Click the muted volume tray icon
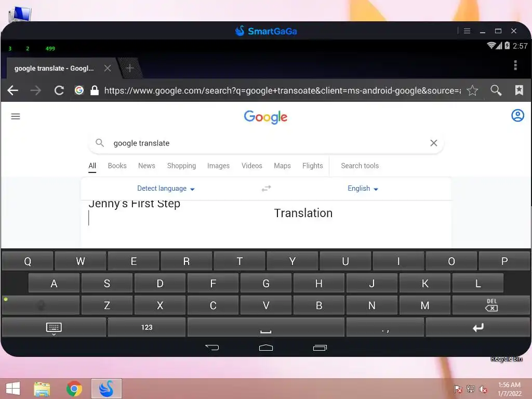This screenshot has width=532, height=399. 483,389
